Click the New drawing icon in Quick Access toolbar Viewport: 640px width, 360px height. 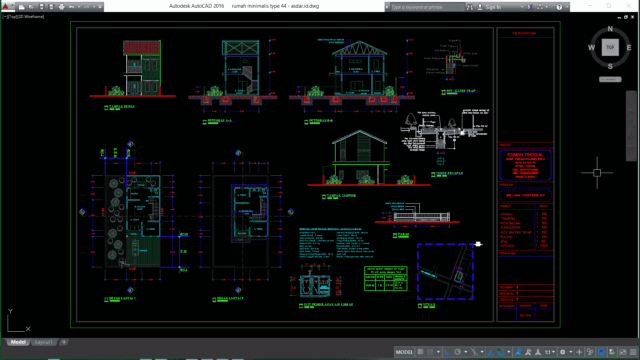pyautogui.click(x=21, y=7)
